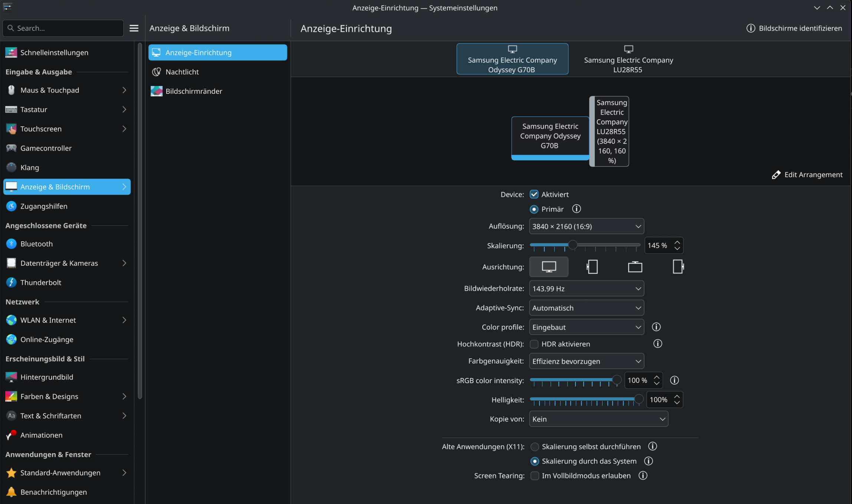Show info about HDR option
Screen dimensions: 852x504
tap(657, 344)
